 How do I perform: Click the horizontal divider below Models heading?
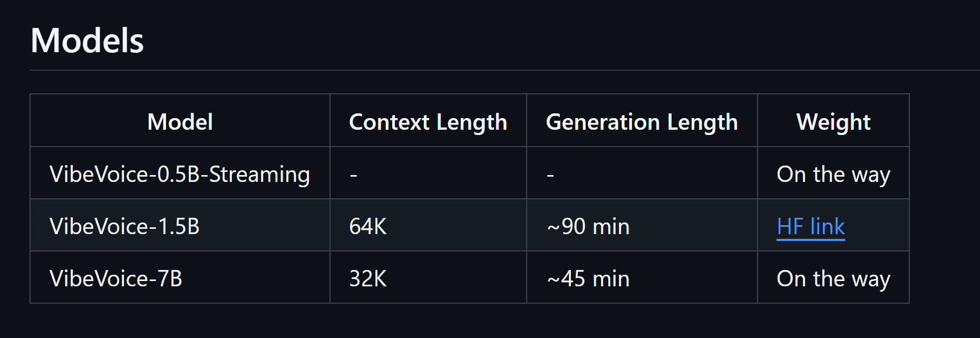(x=504, y=70)
